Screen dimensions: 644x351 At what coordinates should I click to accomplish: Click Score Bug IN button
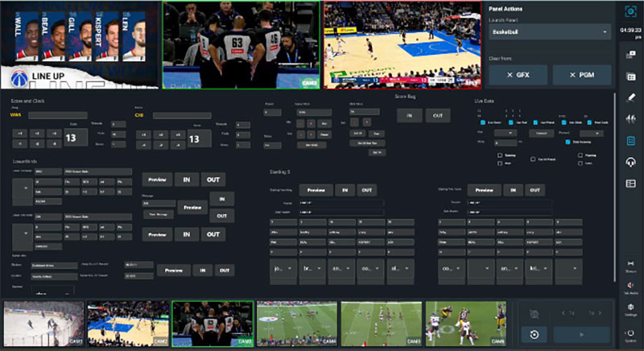coord(409,116)
